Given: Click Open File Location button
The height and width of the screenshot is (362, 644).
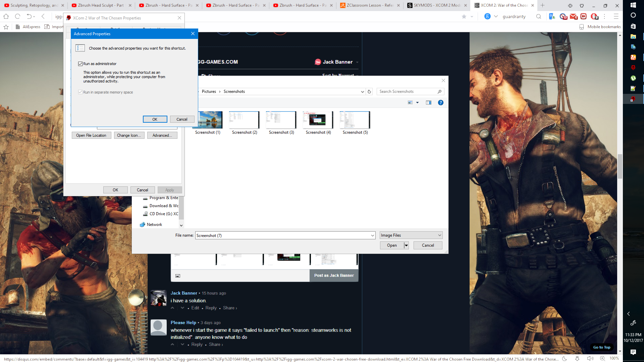Looking at the screenshot, I should (x=91, y=135).
